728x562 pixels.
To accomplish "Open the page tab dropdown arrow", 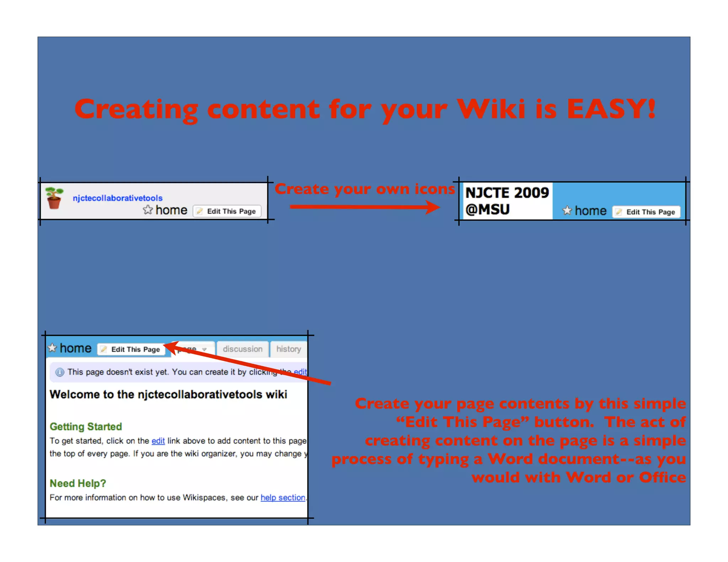I will coord(204,350).
